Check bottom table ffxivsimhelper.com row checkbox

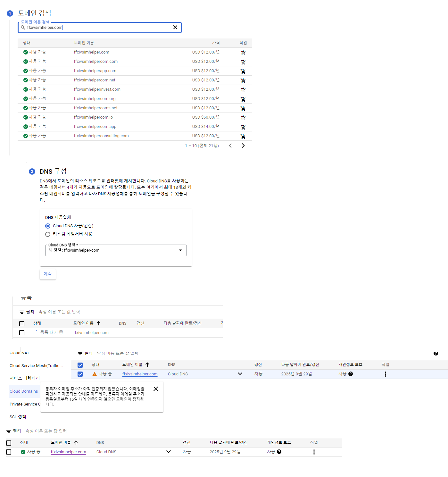9,452
